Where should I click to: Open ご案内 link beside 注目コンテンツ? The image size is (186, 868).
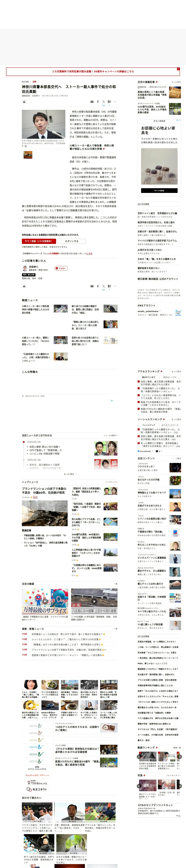click(x=178, y=458)
